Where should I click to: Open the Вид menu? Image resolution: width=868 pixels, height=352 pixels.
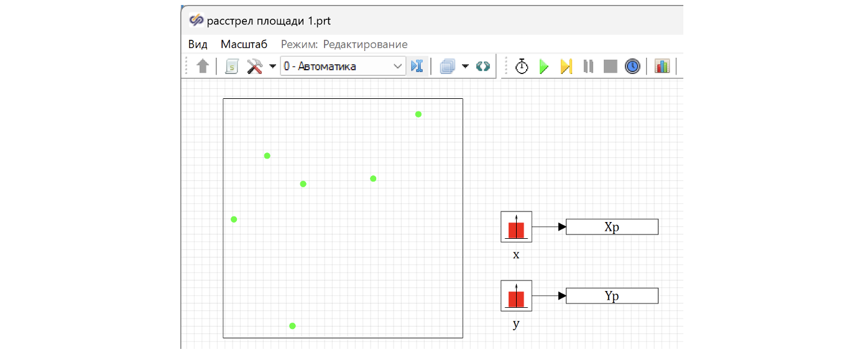click(198, 44)
